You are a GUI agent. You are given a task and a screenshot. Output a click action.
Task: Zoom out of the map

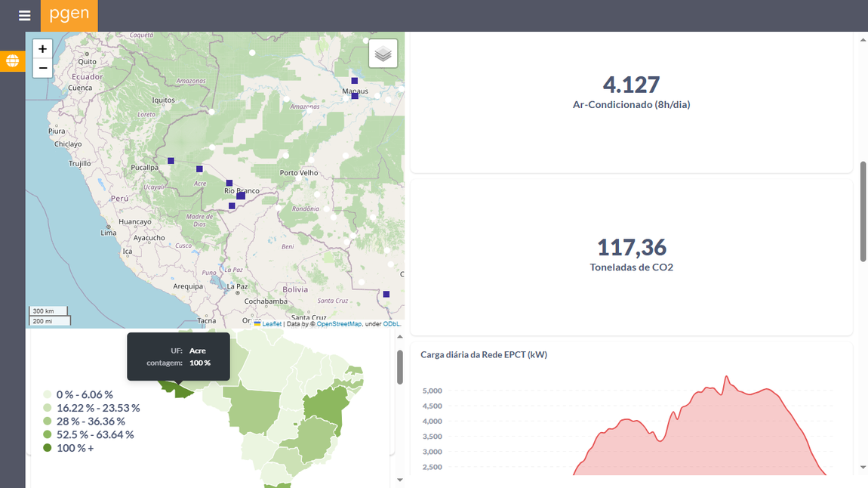click(43, 68)
